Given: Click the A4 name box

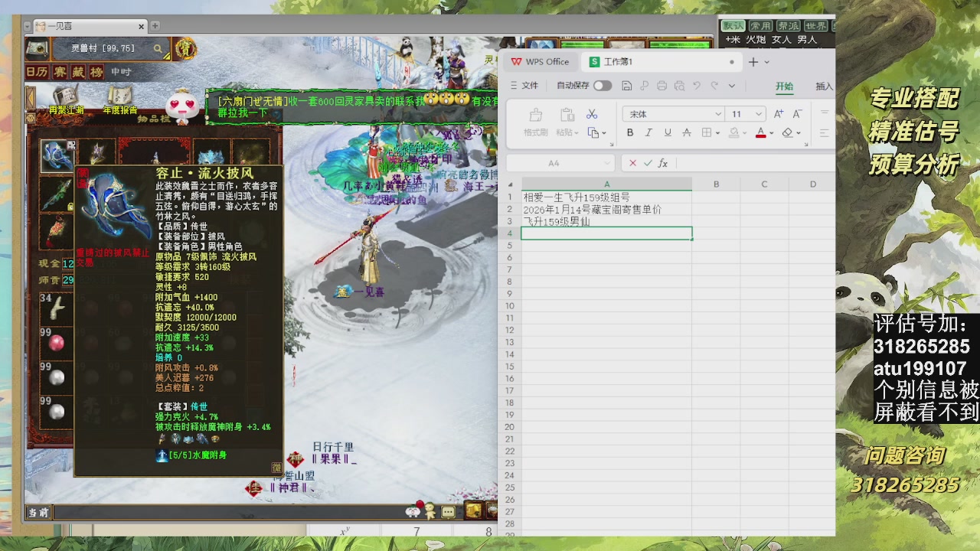Looking at the screenshot, I should tap(560, 163).
